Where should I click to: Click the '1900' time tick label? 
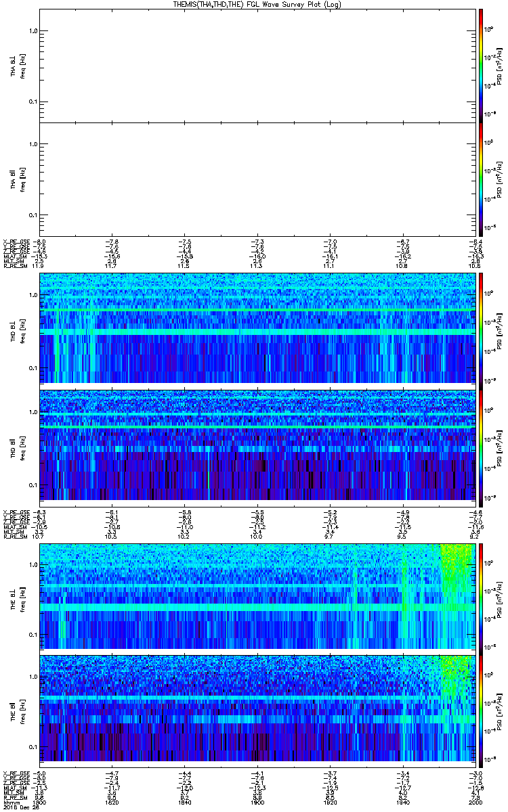pyautogui.click(x=257, y=802)
